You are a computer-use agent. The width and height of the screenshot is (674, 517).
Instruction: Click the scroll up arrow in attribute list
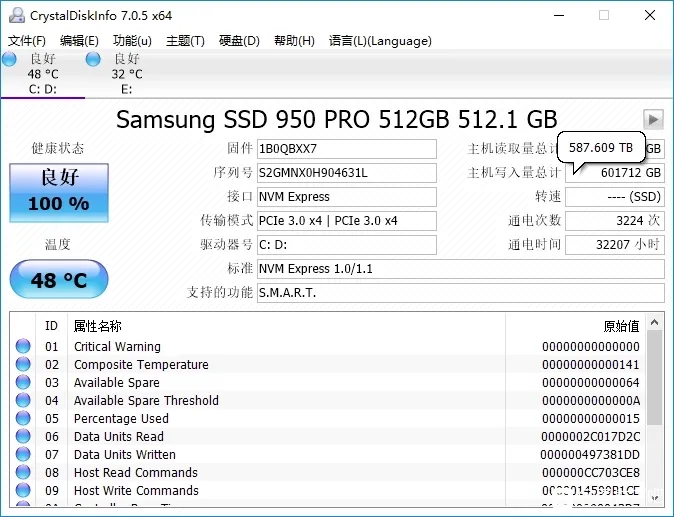[x=654, y=322]
